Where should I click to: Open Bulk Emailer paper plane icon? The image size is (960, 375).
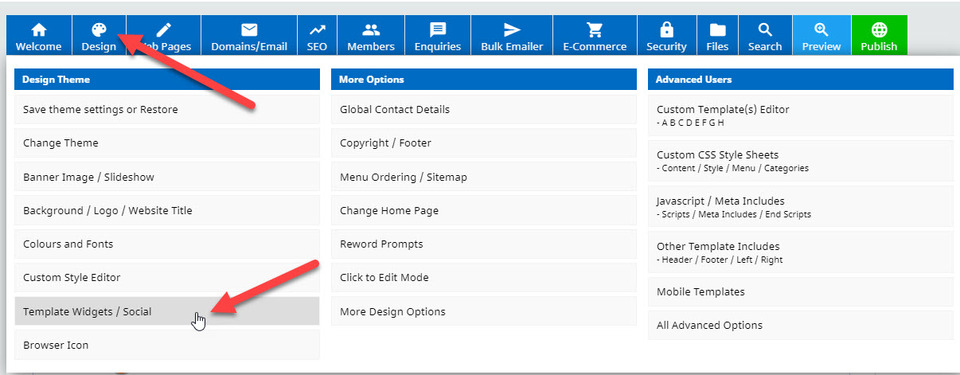tap(512, 29)
